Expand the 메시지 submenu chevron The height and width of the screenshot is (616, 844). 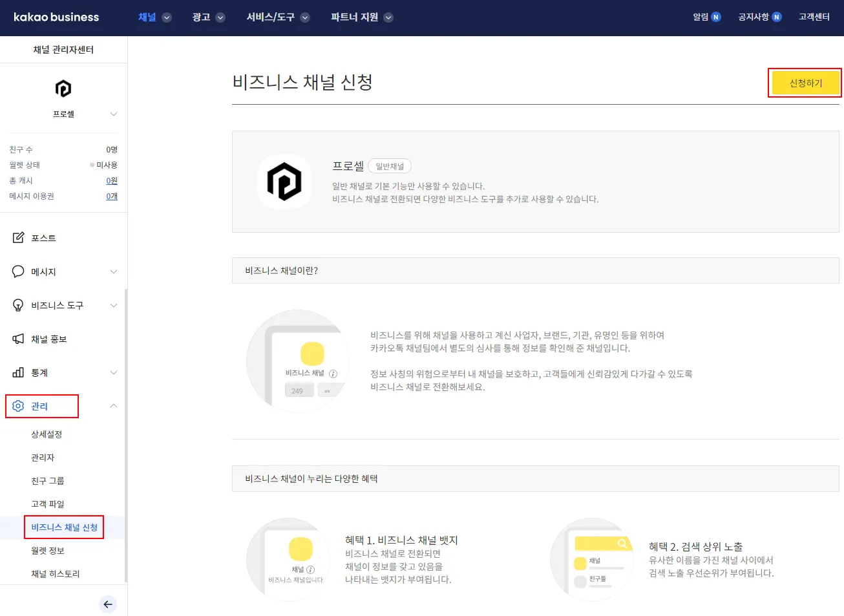(114, 271)
